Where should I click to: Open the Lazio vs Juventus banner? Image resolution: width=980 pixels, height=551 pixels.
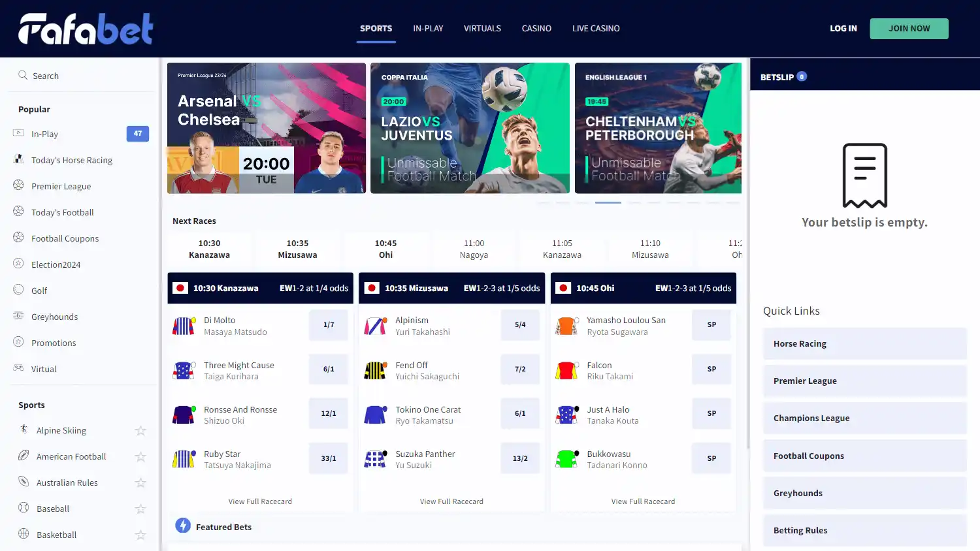click(x=470, y=128)
